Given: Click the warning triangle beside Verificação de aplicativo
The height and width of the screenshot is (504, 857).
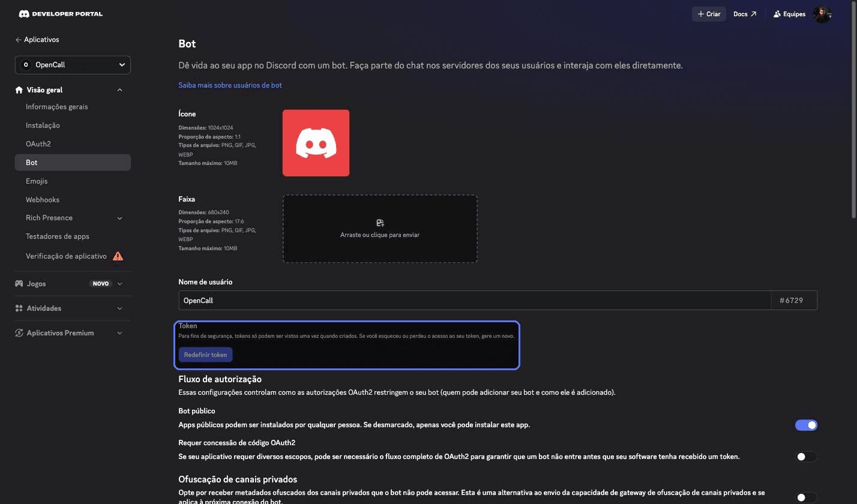Looking at the screenshot, I should click(118, 256).
